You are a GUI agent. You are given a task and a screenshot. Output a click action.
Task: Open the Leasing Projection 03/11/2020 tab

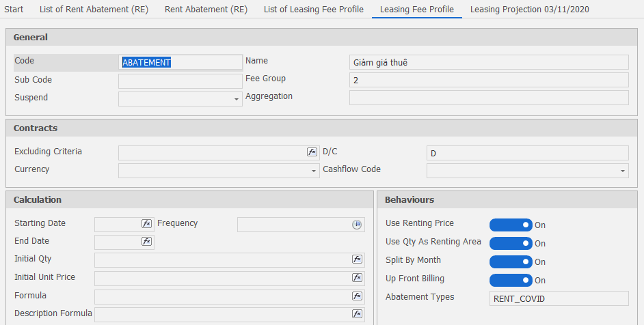(529, 10)
